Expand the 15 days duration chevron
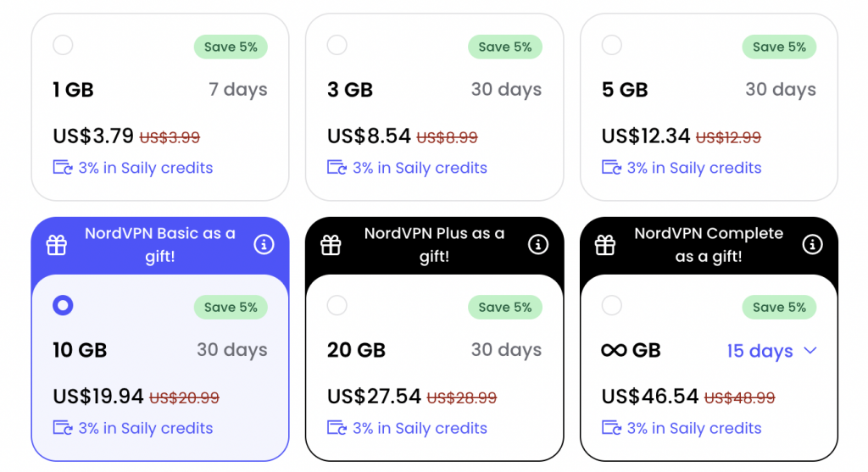 tap(810, 350)
